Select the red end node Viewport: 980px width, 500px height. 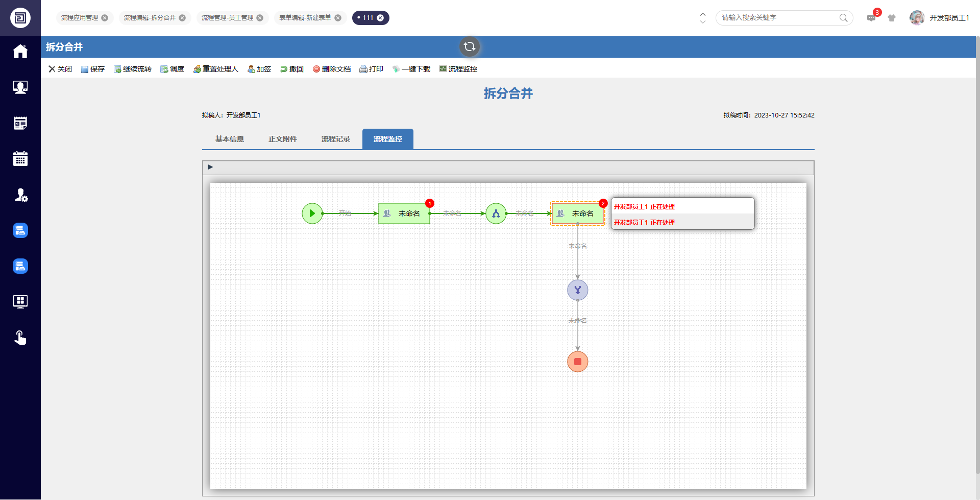coord(578,362)
